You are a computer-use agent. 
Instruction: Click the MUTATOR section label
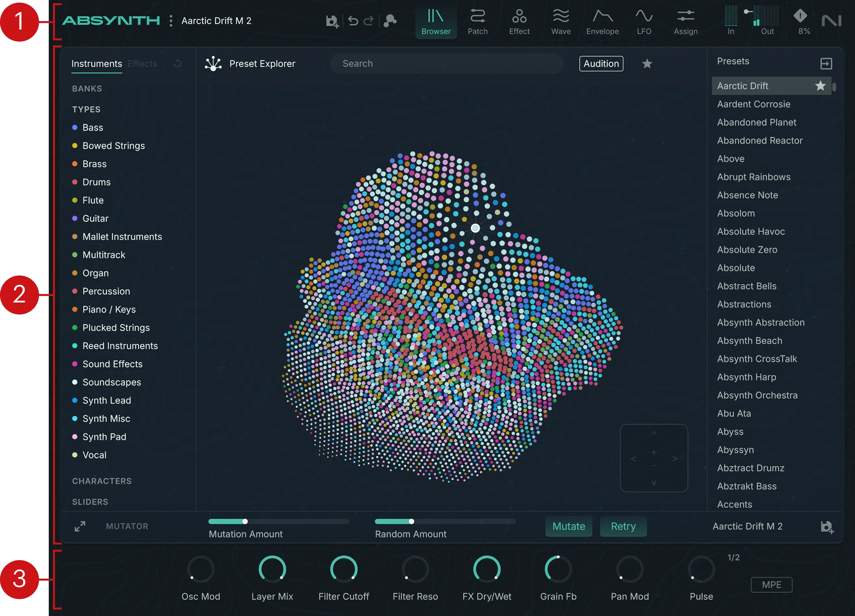coord(127,526)
